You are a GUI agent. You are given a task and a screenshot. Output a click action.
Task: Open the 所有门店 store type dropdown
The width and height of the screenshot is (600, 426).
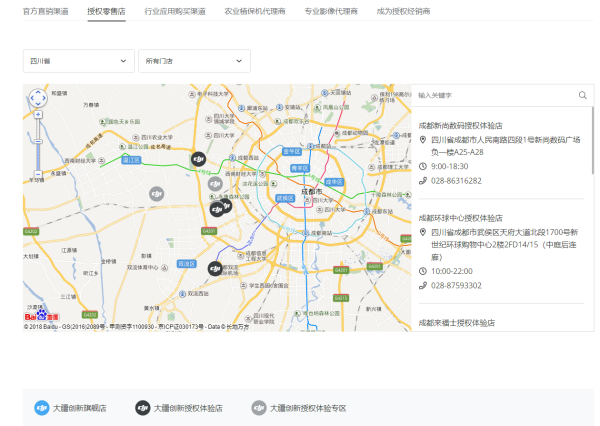coord(194,61)
